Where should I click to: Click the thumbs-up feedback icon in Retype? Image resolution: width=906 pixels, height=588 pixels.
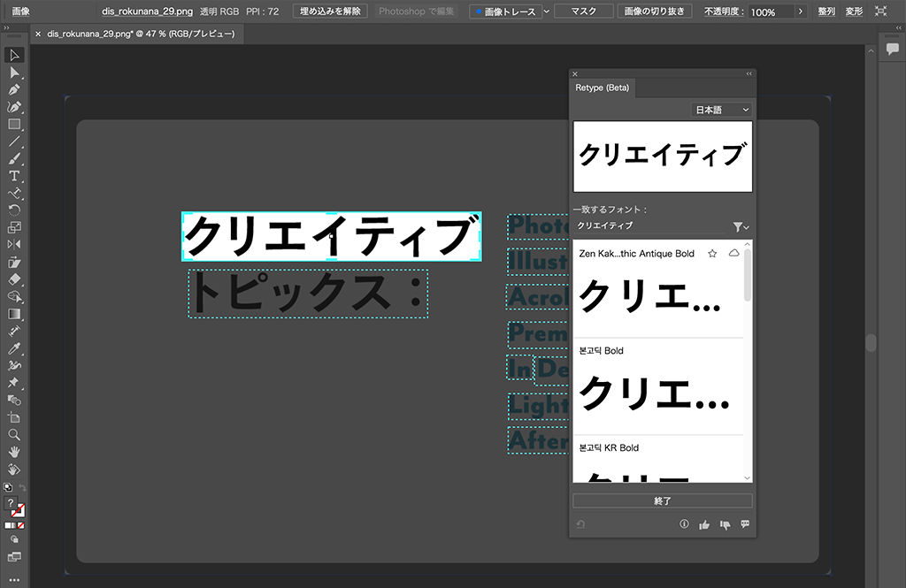pyautogui.click(x=704, y=524)
